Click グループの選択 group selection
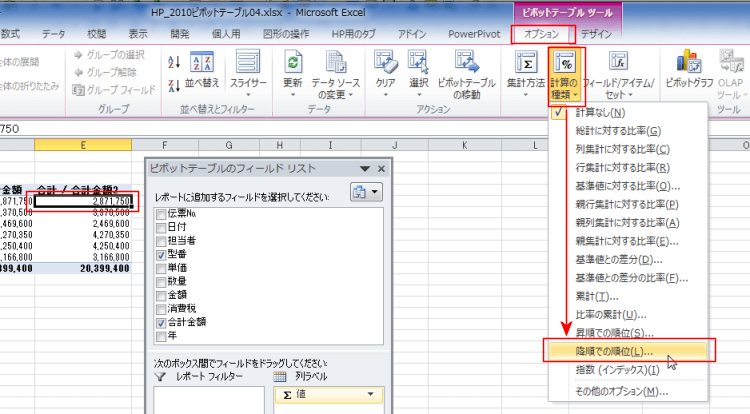The image size is (750, 414). pyautogui.click(x=109, y=55)
